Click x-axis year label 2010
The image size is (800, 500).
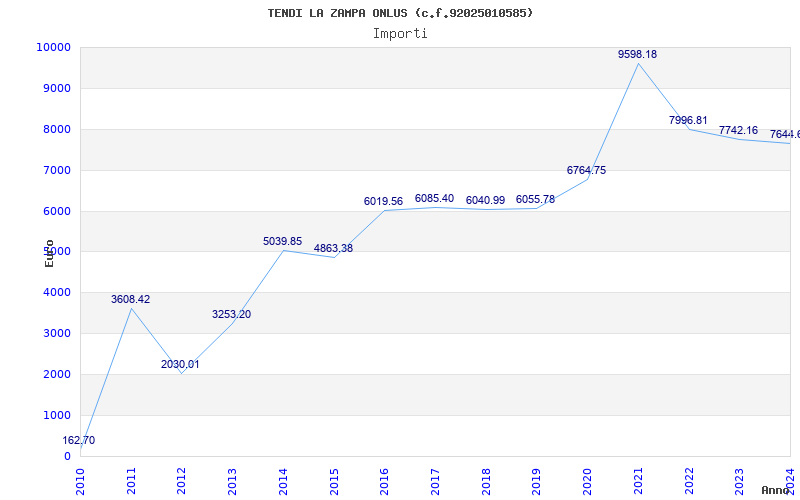pos(81,482)
